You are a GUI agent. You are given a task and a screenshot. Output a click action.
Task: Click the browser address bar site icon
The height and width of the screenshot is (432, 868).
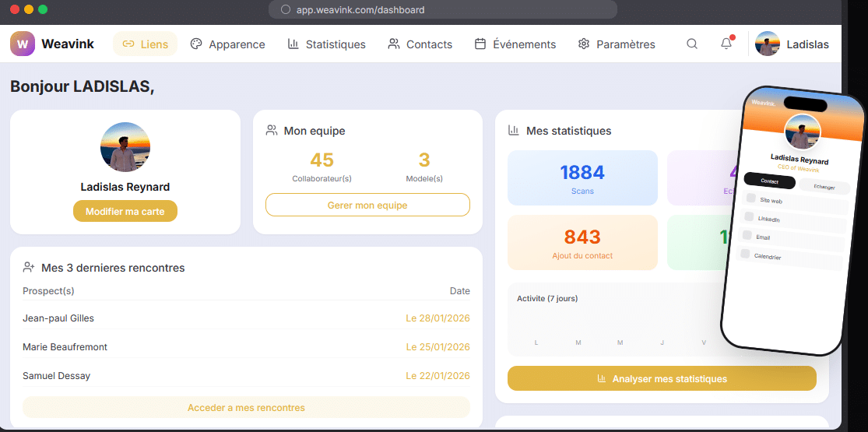[x=286, y=9]
